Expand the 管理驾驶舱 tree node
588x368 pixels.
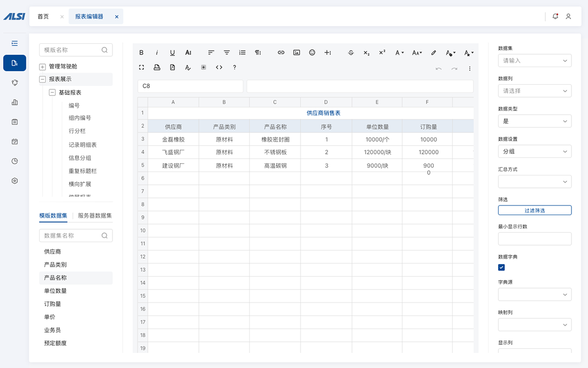pos(42,67)
